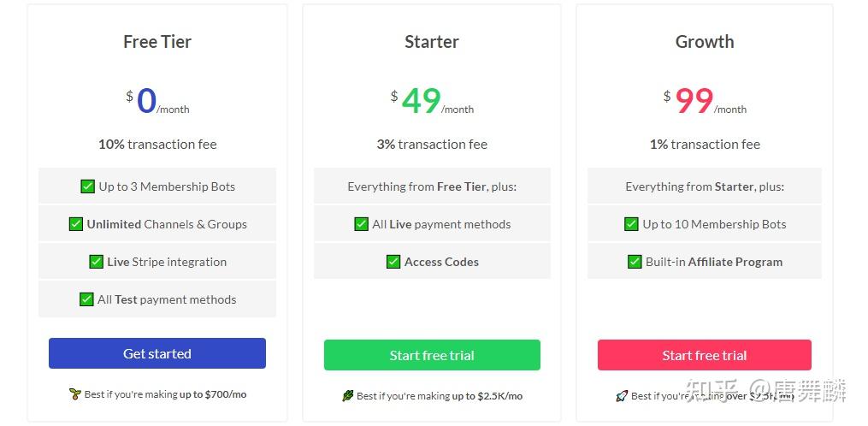Select the Free Tier plan heading
868x426 pixels.
pos(157,42)
